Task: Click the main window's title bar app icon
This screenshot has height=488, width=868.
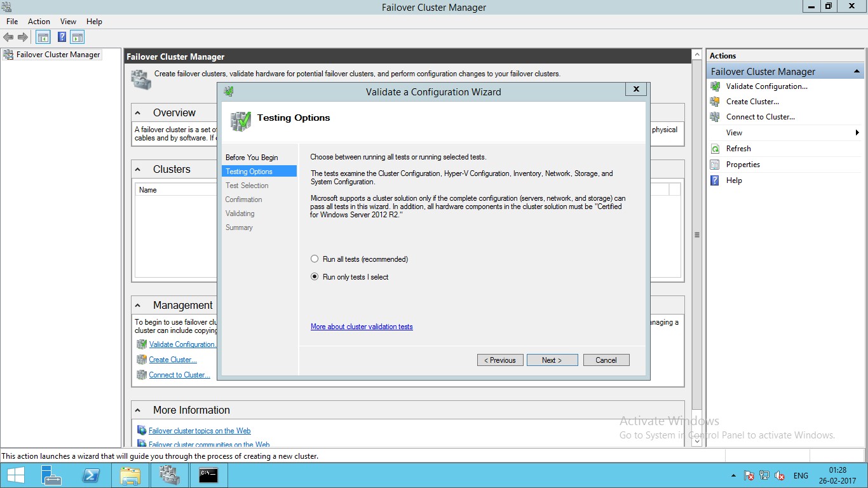Action: pos(7,7)
